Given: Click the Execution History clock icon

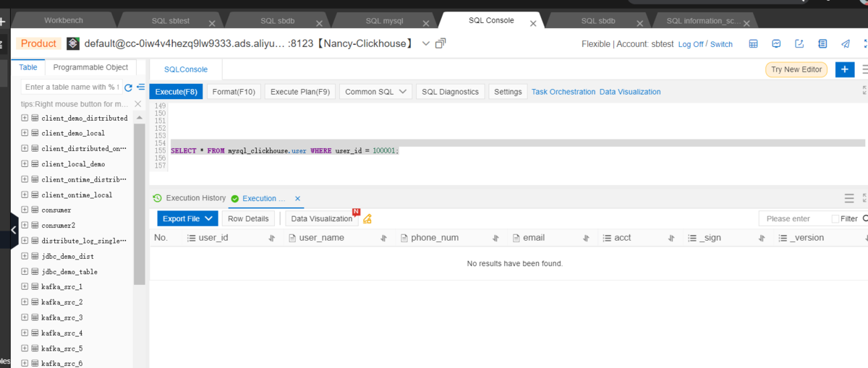Looking at the screenshot, I should 157,198.
